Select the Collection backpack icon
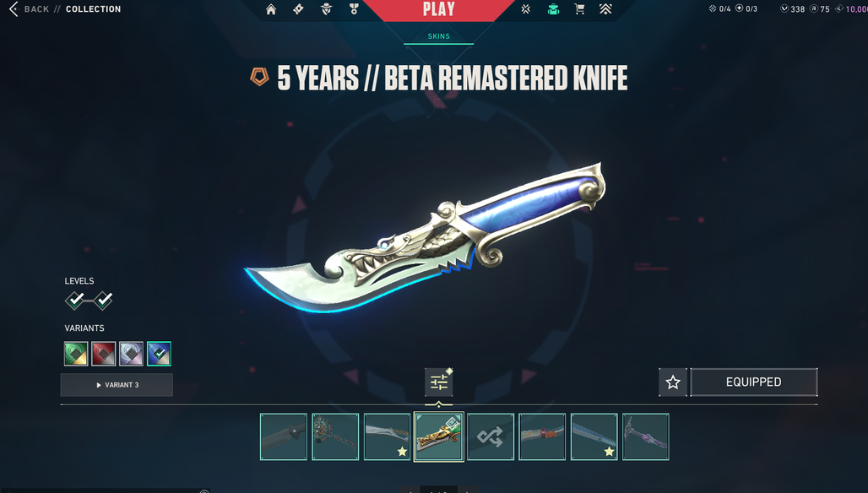 (x=553, y=8)
